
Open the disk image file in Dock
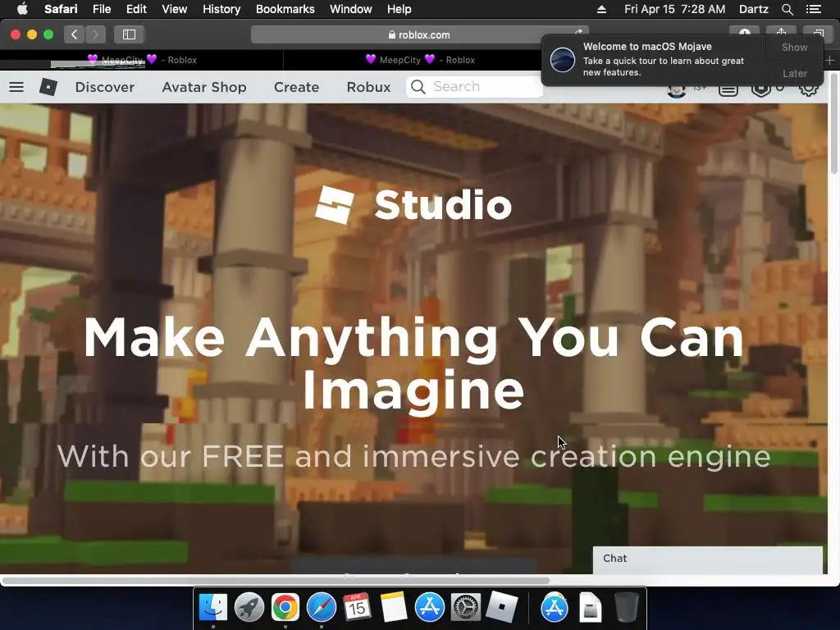(x=591, y=608)
